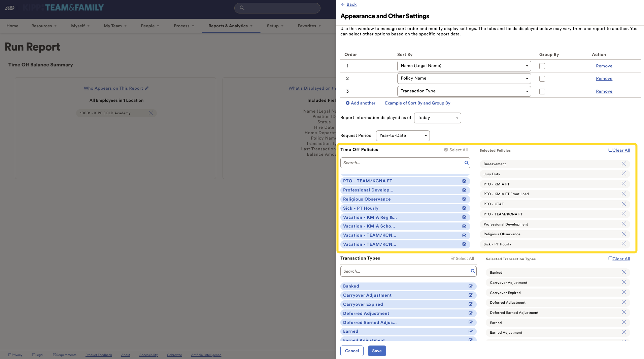Remove the Banked transaction type

point(623,272)
